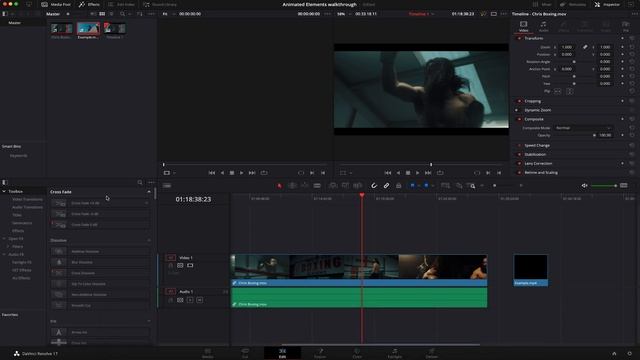The width and height of the screenshot is (640, 360).
Task: Play the source viewer
Action: (241, 173)
